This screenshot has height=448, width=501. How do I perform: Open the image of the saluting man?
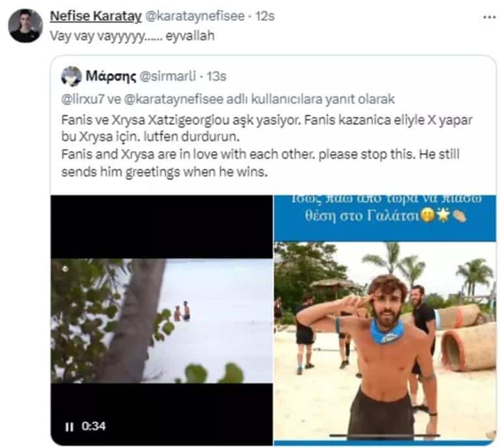coord(384,339)
